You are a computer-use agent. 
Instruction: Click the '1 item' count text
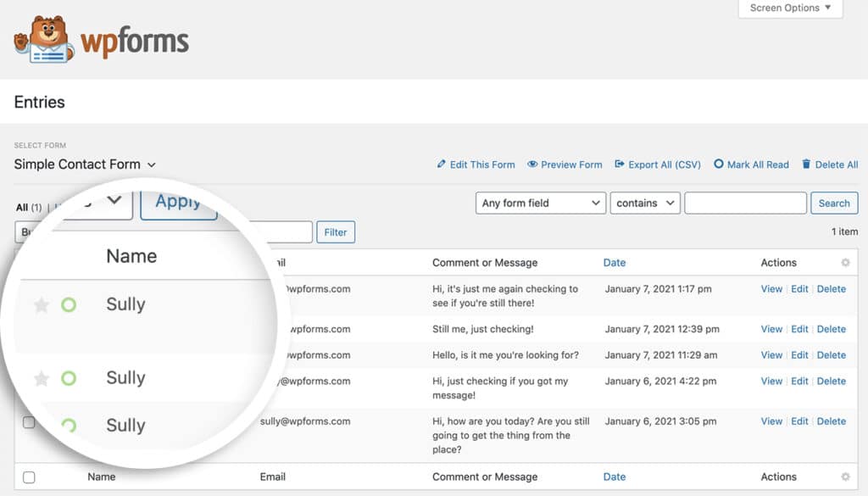(x=845, y=231)
